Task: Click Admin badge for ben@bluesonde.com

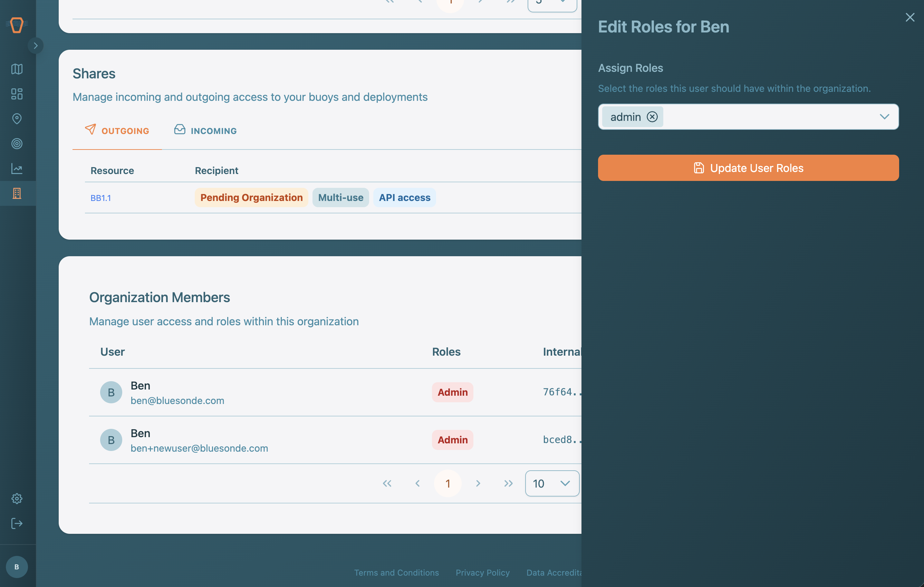Action: (x=452, y=392)
